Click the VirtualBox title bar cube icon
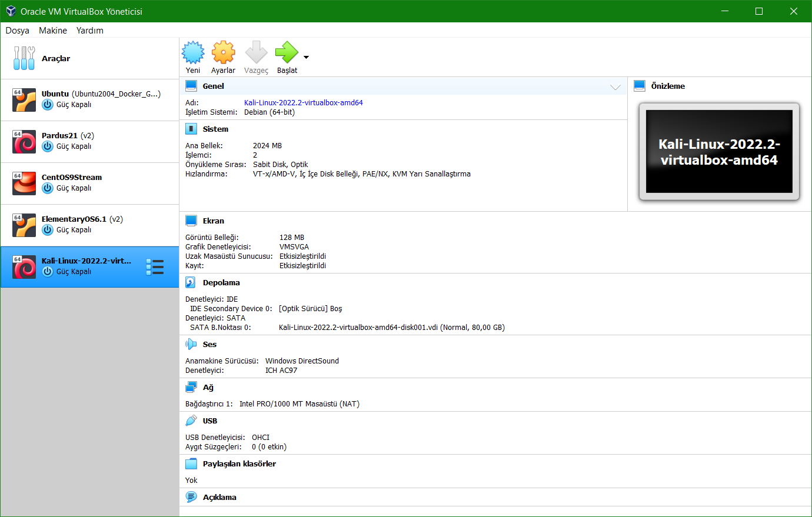Viewport: 812px width, 517px height. click(11, 11)
